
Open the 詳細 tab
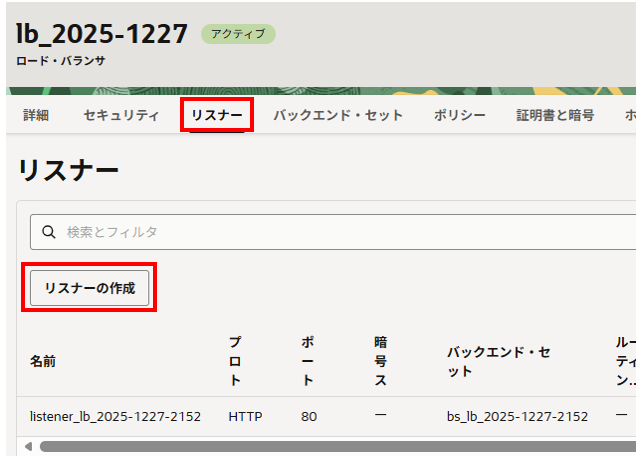tap(36, 116)
